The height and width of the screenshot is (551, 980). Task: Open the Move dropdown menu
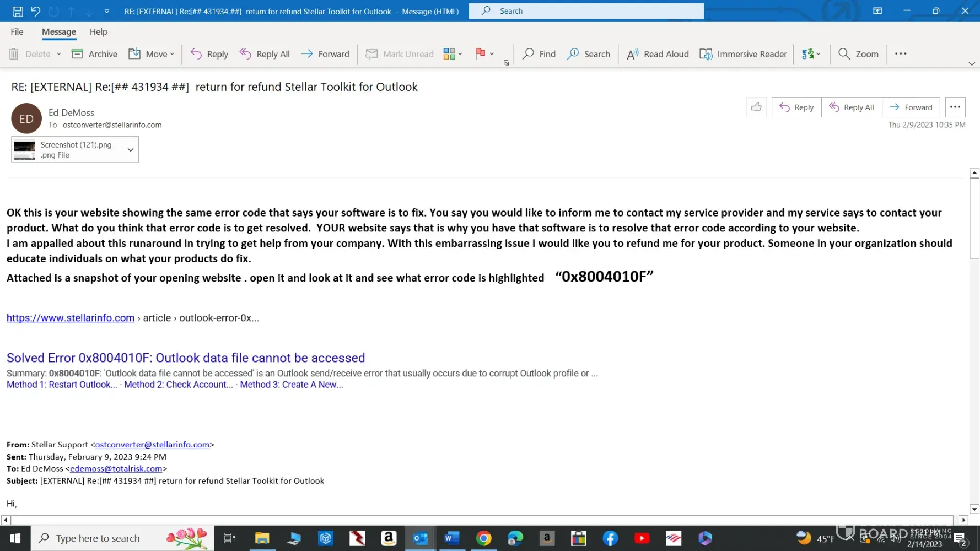(x=152, y=54)
